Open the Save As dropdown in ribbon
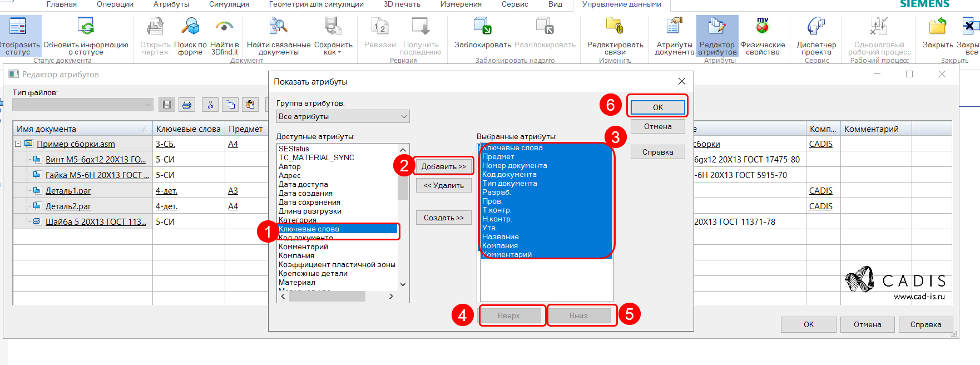The height and width of the screenshot is (365, 980). click(x=333, y=48)
